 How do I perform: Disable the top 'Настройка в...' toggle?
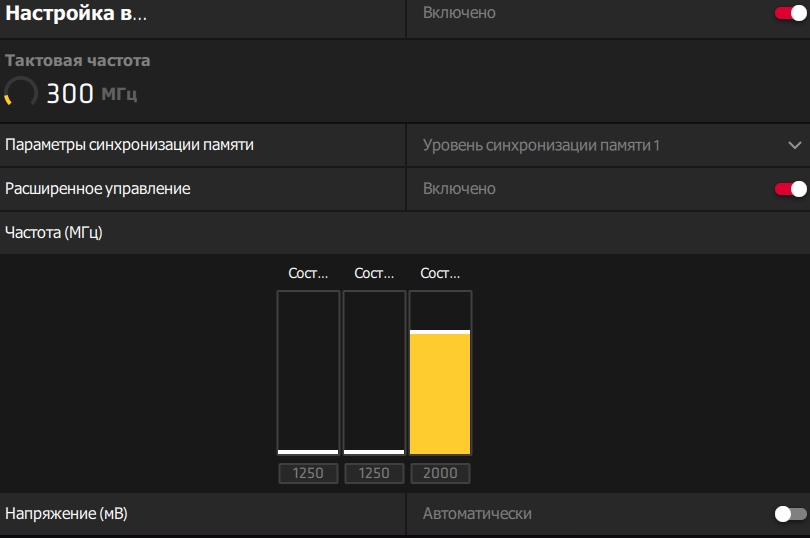pyautogui.click(x=790, y=14)
